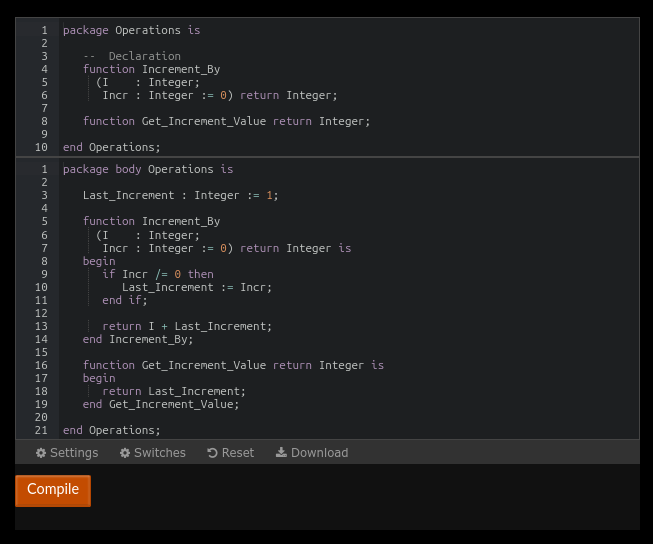Click 'package Operations is' on the top editor's first line
The image size is (653, 544).
(131, 30)
